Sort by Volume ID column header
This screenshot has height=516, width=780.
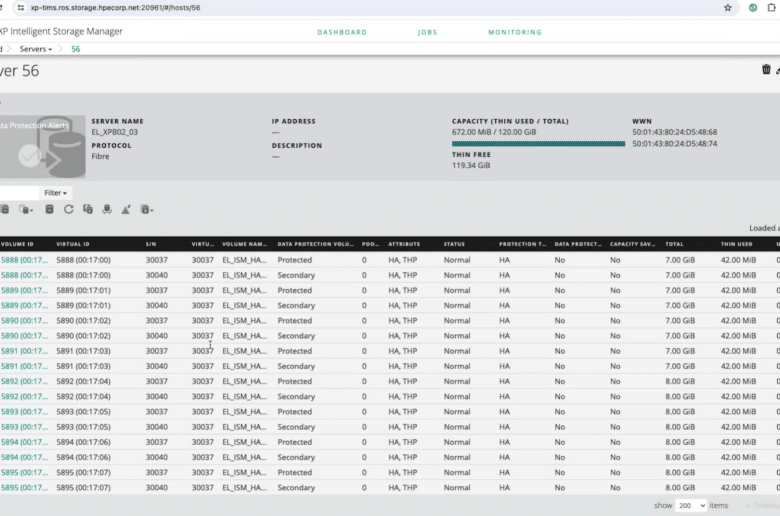tap(17, 244)
